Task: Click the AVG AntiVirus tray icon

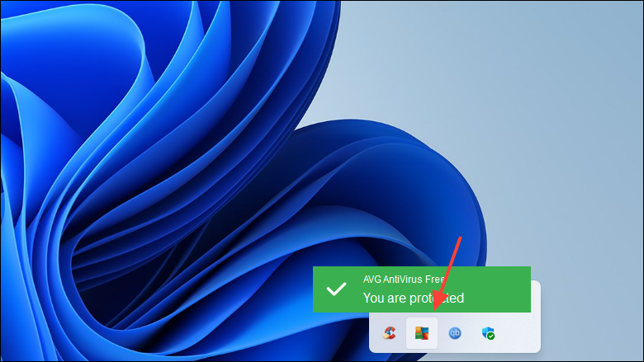Action: pyautogui.click(x=422, y=333)
